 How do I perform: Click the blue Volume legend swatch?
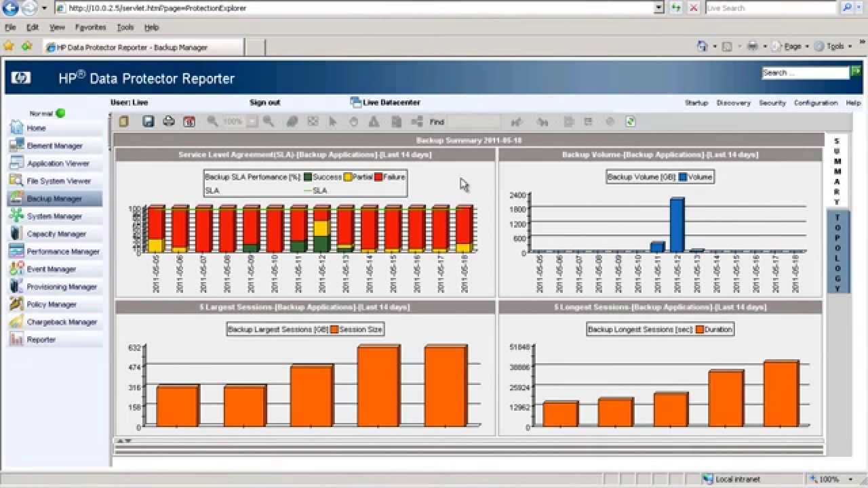coord(683,177)
